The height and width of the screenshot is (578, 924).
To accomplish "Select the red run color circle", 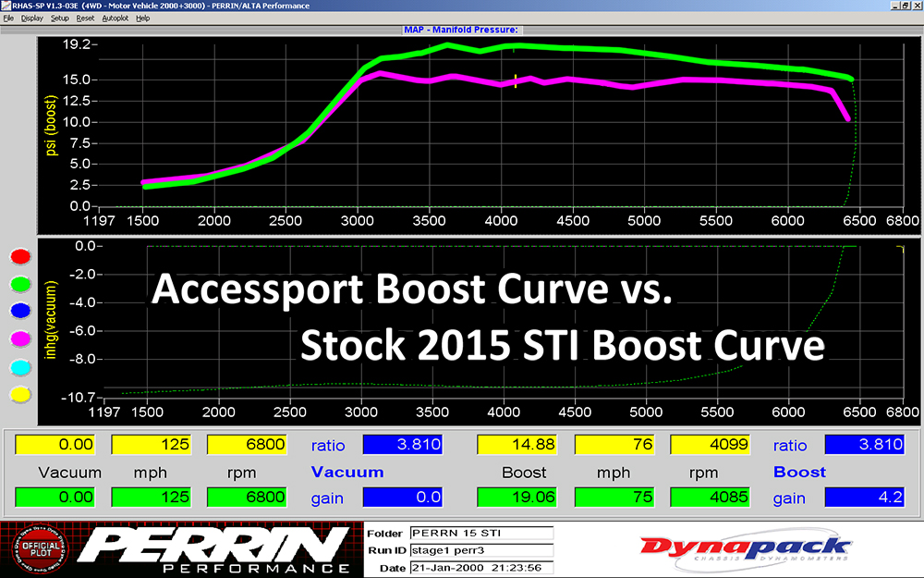I will [x=20, y=256].
